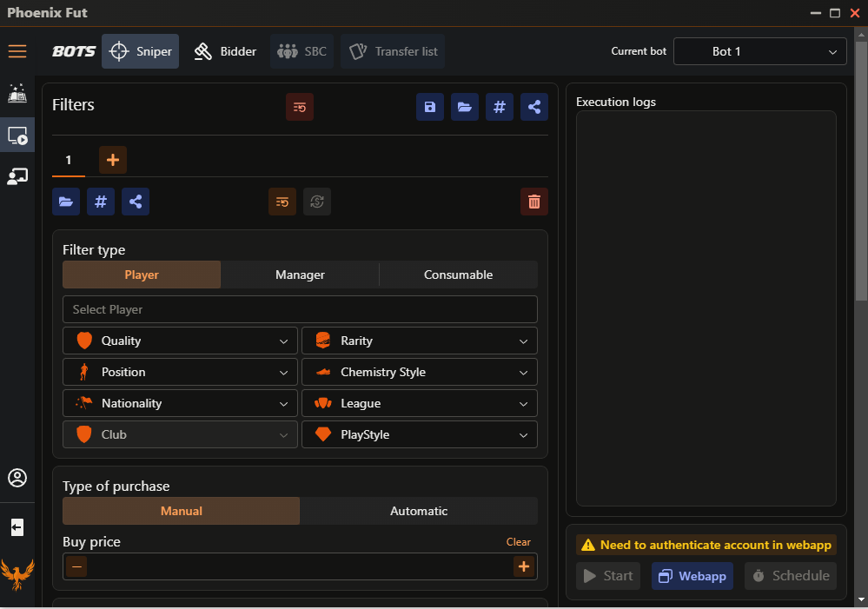Screen dimensions: 868x609
Task: Open the Transfer list tab
Action: (x=394, y=51)
